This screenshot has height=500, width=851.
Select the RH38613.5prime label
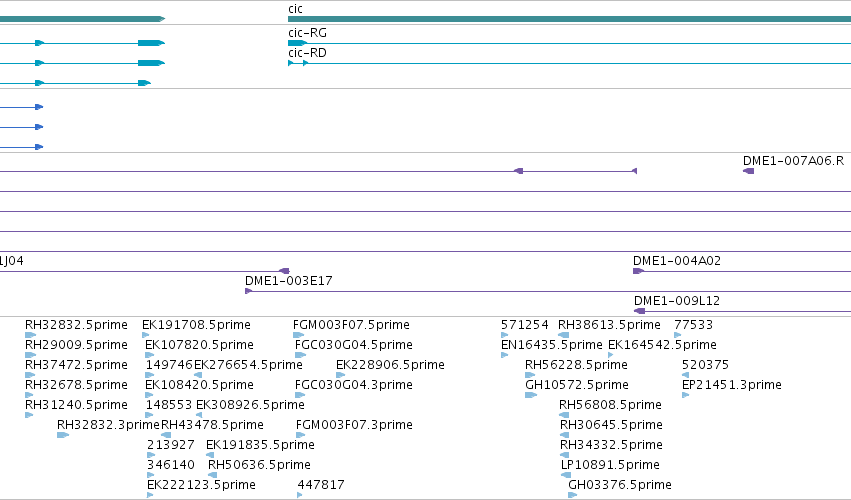609,325
